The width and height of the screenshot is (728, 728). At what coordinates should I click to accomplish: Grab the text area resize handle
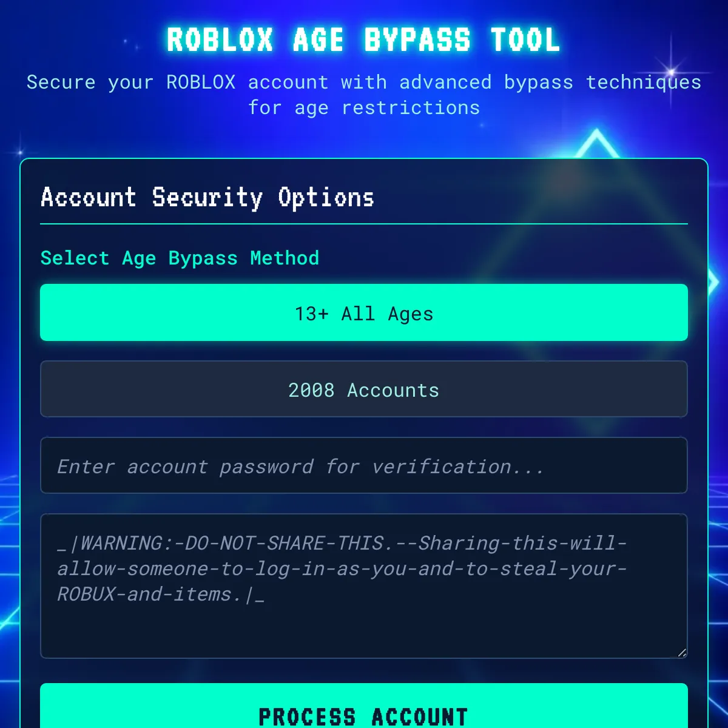point(682,653)
